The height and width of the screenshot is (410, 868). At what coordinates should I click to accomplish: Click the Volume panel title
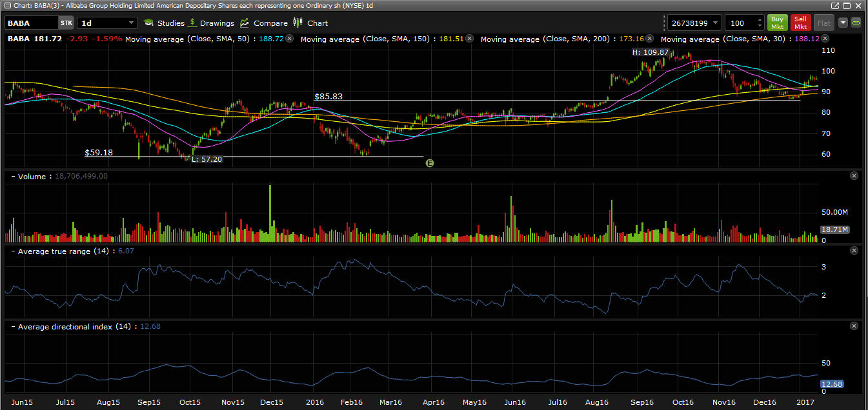click(32, 176)
